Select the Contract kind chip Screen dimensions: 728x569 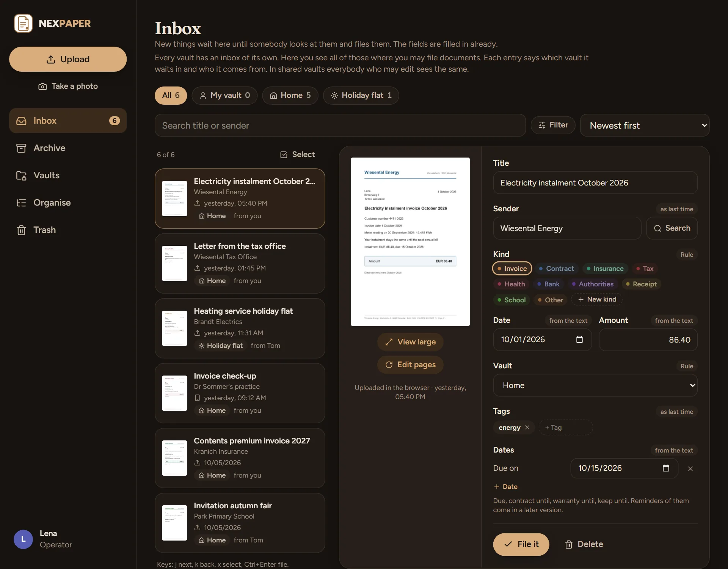[556, 269]
